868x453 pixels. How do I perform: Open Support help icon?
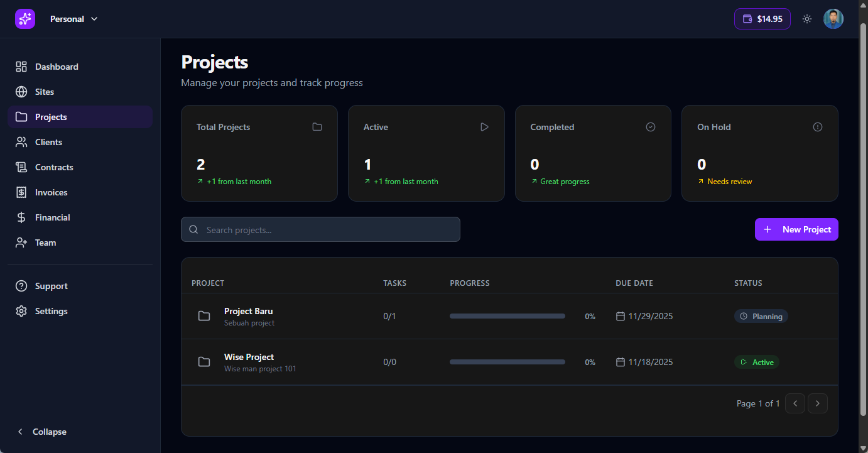[21, 286]
